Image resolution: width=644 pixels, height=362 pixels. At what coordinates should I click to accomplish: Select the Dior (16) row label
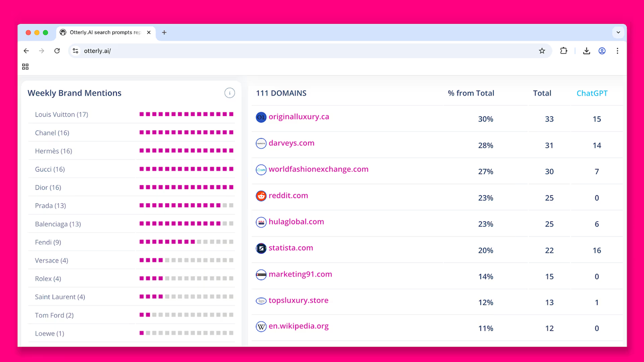point(48,187)
